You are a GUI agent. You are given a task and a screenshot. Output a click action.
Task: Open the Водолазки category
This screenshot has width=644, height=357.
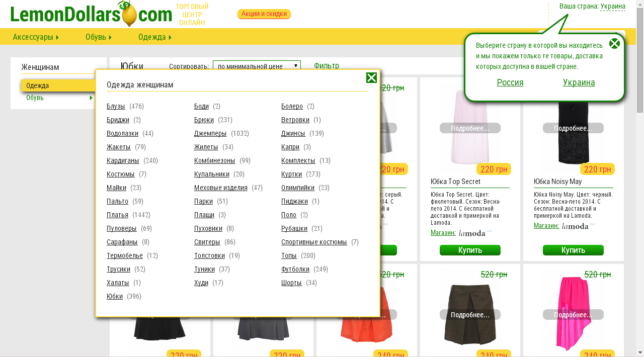(122, 133)
